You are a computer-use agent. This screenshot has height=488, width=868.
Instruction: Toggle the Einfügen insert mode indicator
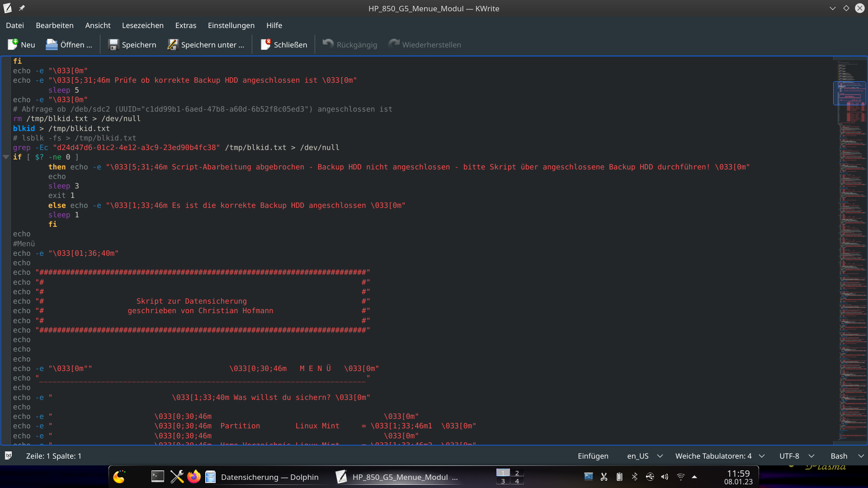point(593,456)
